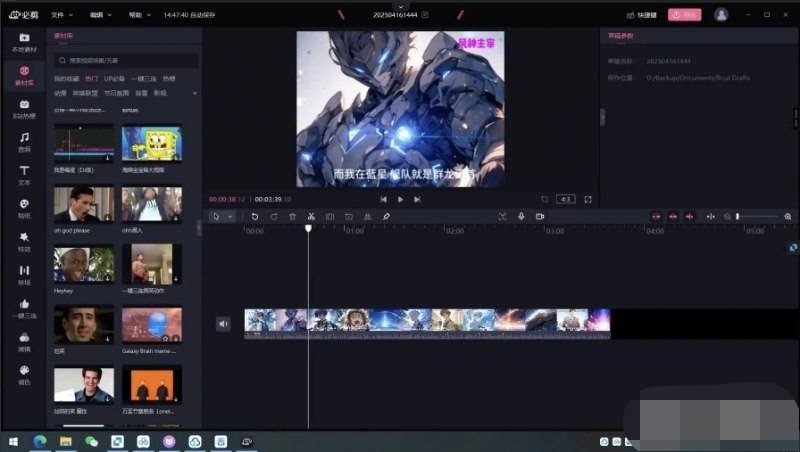Viewport: 800px width, 452px height.
Task: Mute the video track speaker
Action: coord(223,323)
